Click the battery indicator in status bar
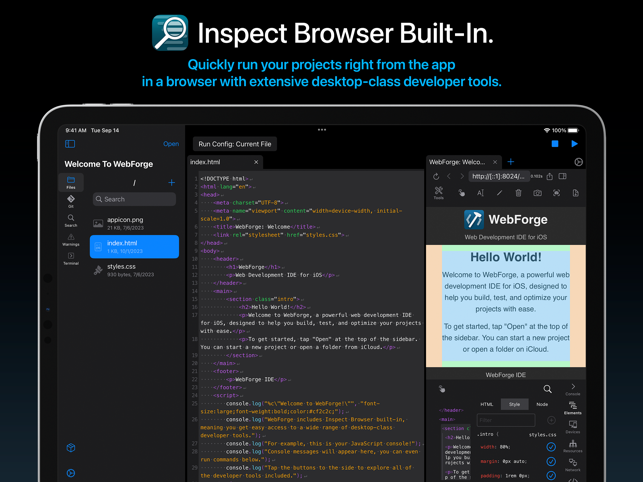The image size is (643, 482). pyautogui.click(x=573, y=130)
